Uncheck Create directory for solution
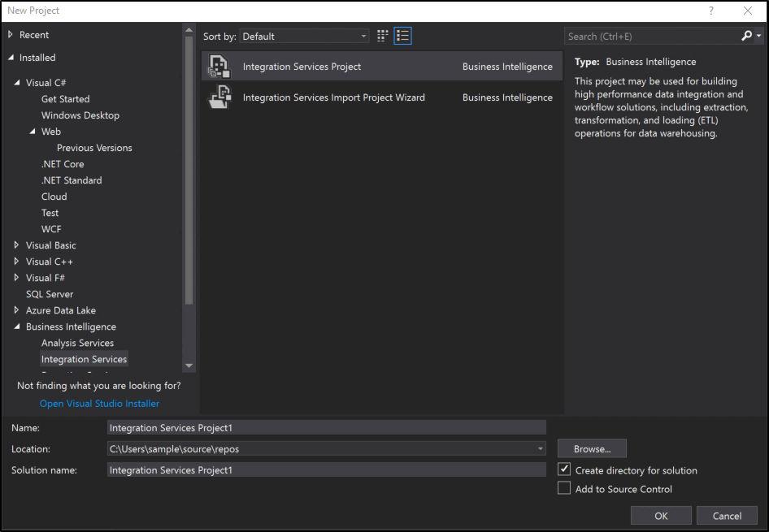 (565, 469)
